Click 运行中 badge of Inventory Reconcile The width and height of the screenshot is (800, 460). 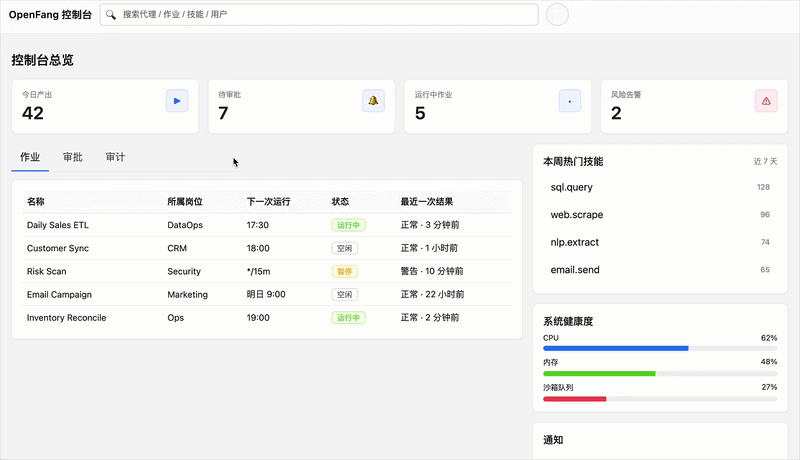pyautogui.click(x=347, y=317)
